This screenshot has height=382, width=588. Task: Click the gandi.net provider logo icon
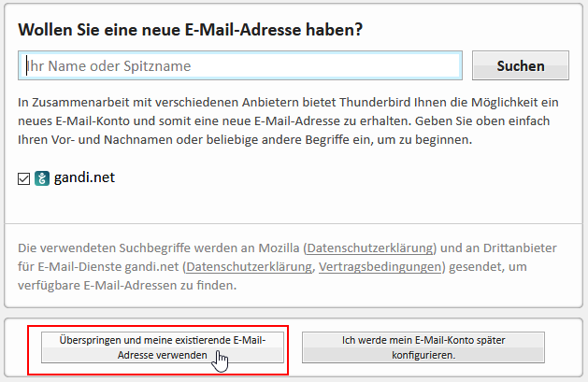pyautogui.click(x=42, y=178)
